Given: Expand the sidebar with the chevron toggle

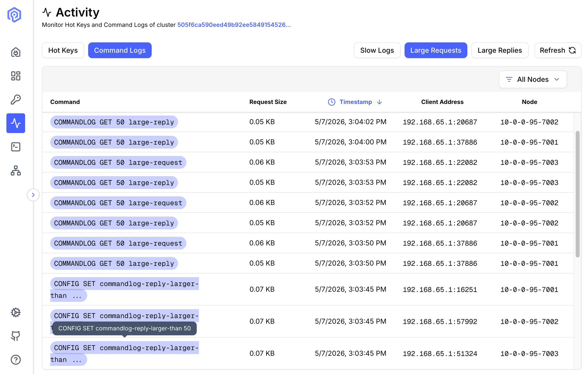Looking at the screenshot, I should (33, 195).
